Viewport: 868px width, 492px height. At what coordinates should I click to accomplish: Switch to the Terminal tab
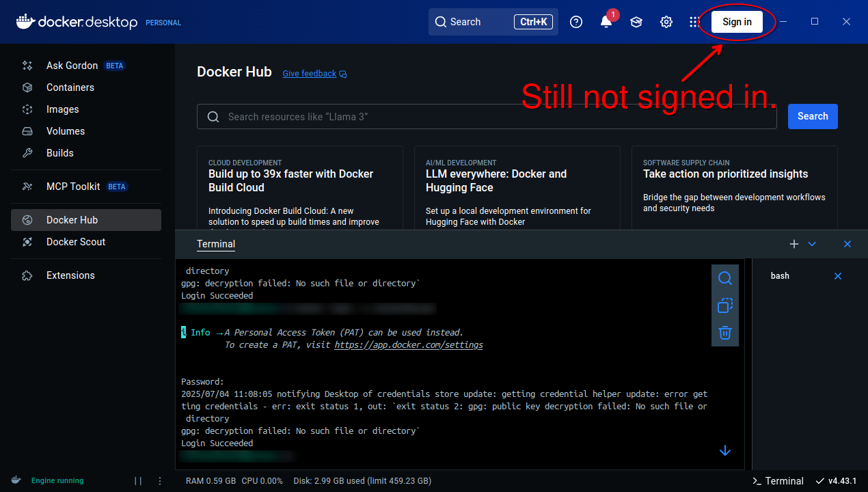point(216,244)
